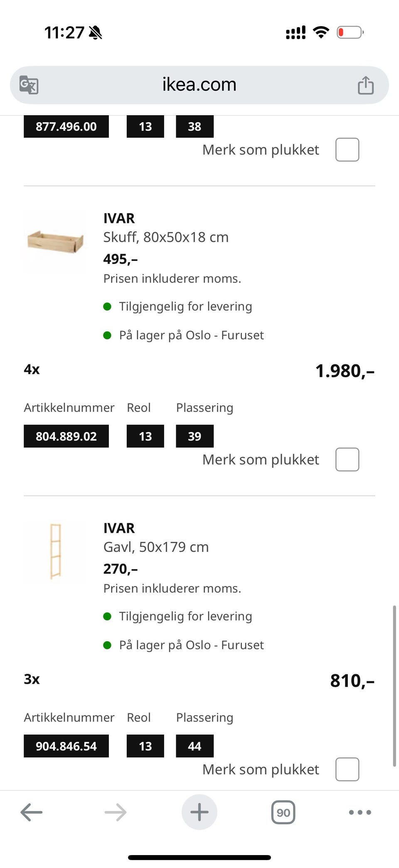Image resolution: width=399 pixels, height=868 pixels.
Task: Tap article number 904.846.54 badge
Action: [x=66, y=746]
